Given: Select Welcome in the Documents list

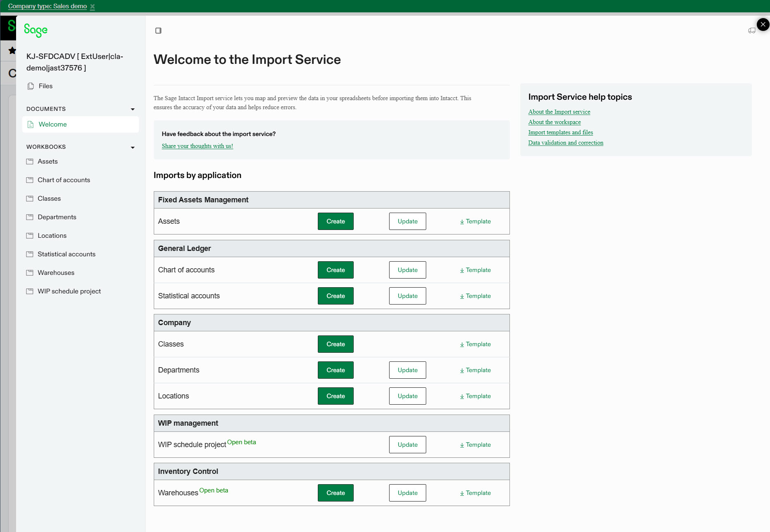Looking at the screenshot, I should pyautogui.click(x=52, y=124).
